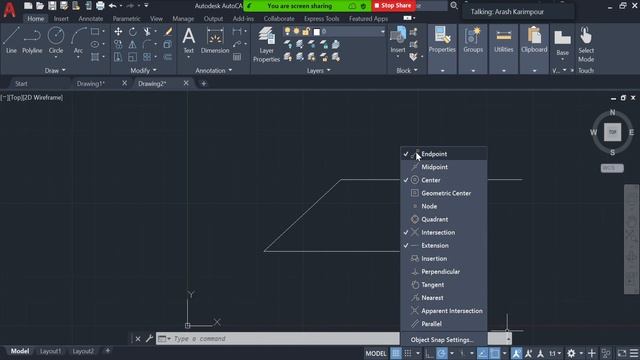Select the Copy tool in Modify panel

coord(118,44)
